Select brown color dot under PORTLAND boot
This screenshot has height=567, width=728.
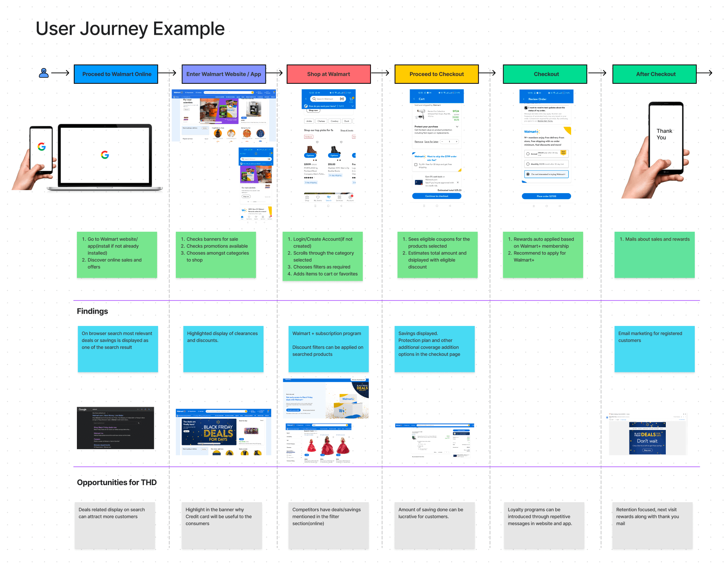tap(314, 160)
